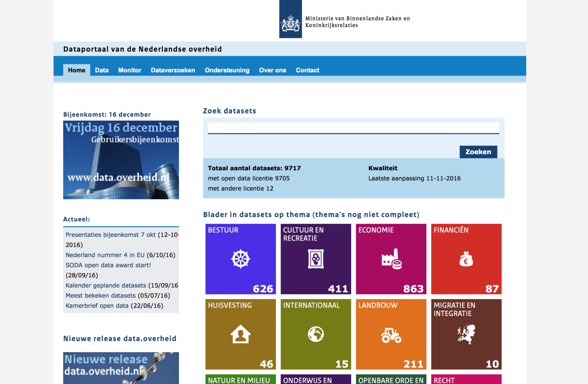588x384 pixels.
Task: Click 'met open data licentie 9705' text
Action: point(249,178)
